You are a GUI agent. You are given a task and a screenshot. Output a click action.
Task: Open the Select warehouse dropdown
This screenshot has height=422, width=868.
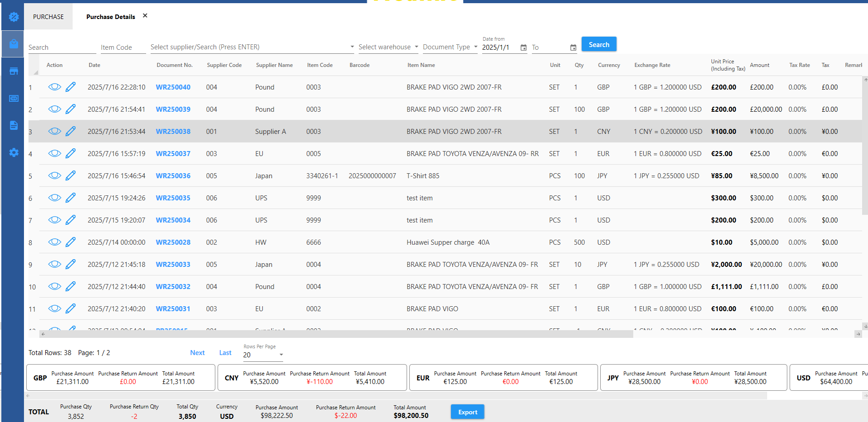[416, 47]
